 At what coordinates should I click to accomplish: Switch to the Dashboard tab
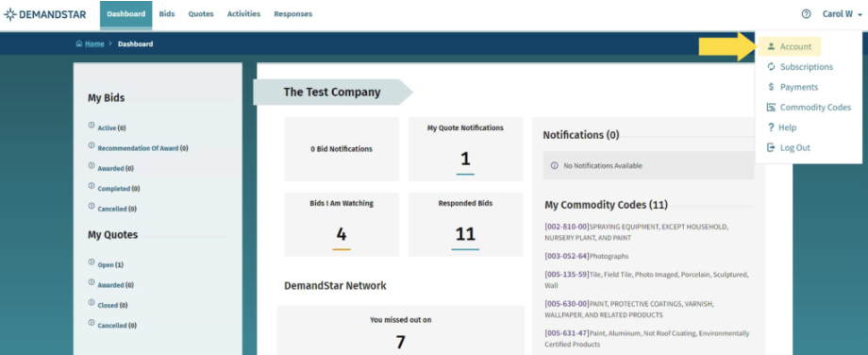click(126, 14)
